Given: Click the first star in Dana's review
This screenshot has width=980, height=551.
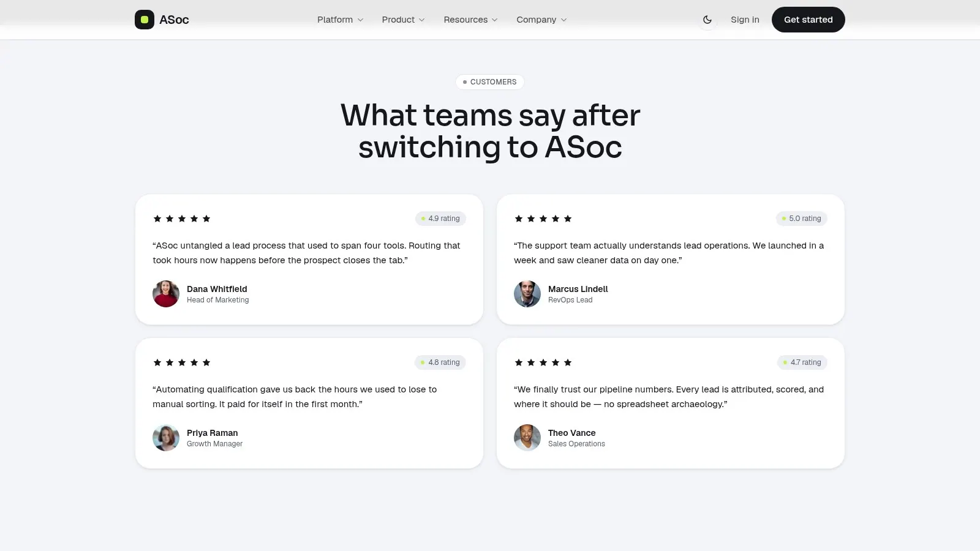Looking at the screenshot, I should tap(157, 219).
